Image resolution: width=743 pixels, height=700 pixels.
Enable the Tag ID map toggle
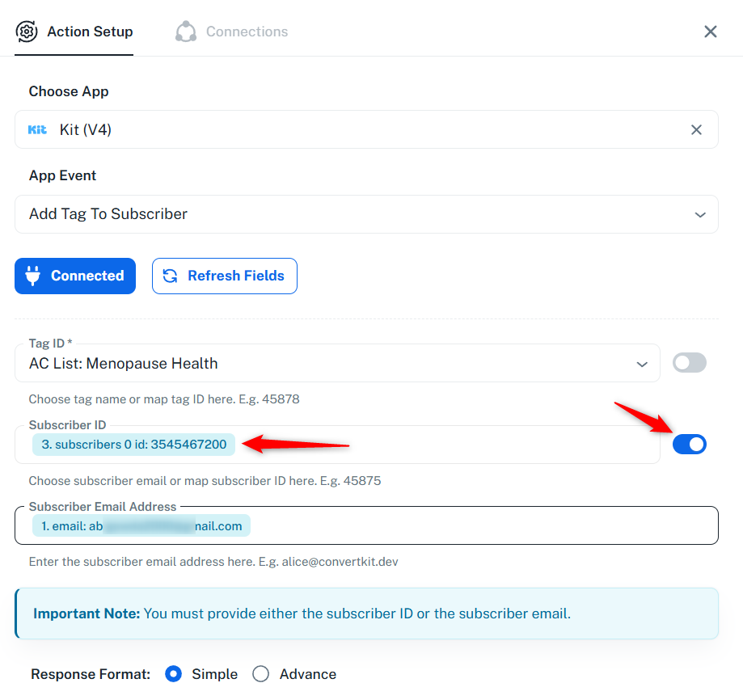point(690,363)
